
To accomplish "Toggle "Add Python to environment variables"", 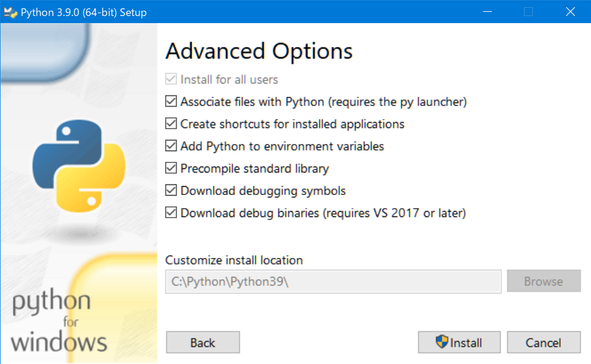I will tap(171, 146).
